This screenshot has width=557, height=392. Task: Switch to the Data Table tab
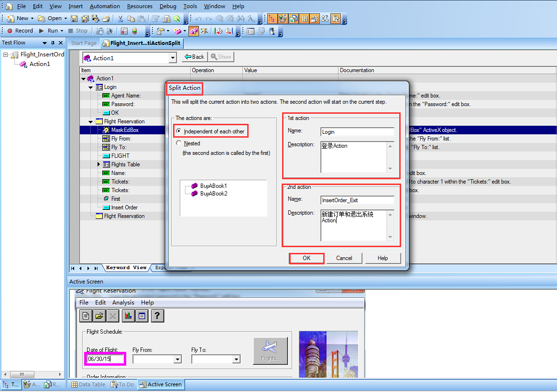tap(88, 384)
